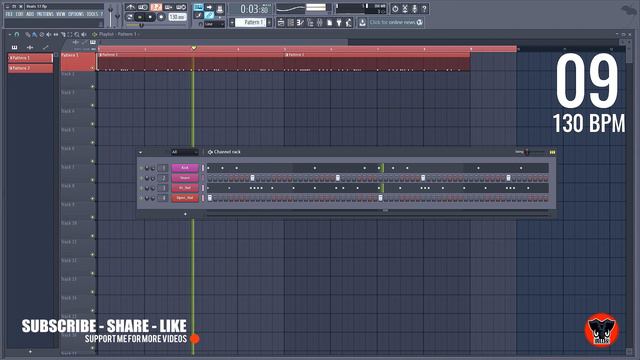Toggle mute LED on Open_Hat channel
This screenshot has height=360, width=640.
click(141, 198)
